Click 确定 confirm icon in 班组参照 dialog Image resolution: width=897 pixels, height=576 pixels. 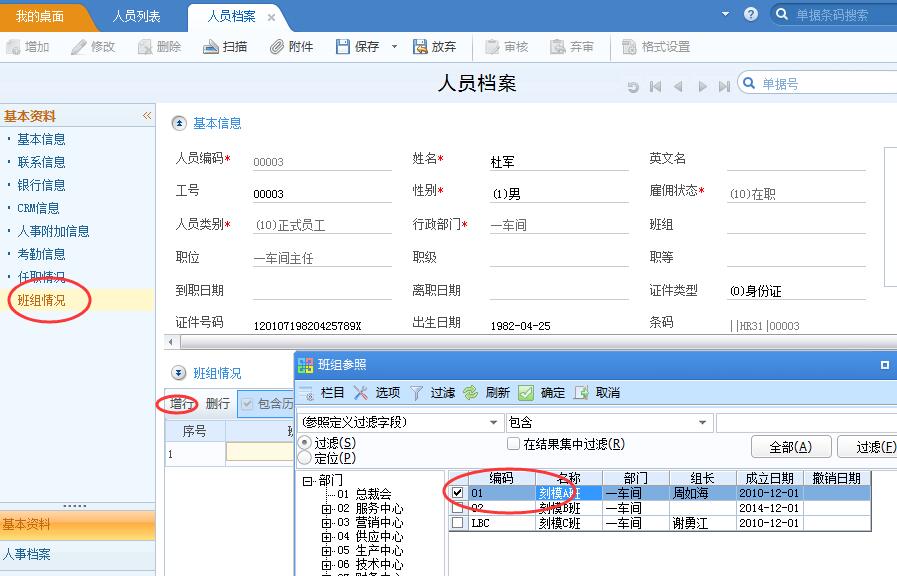coord(526,393)
